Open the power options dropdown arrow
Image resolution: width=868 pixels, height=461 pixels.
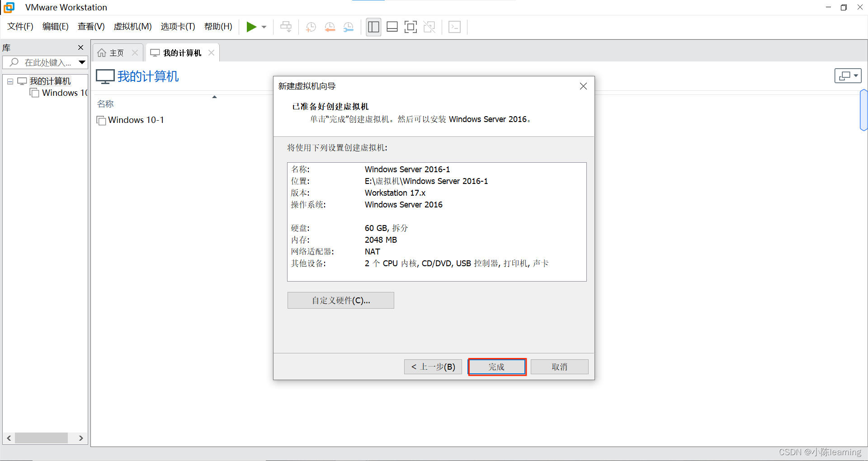(x=264, y=27)
